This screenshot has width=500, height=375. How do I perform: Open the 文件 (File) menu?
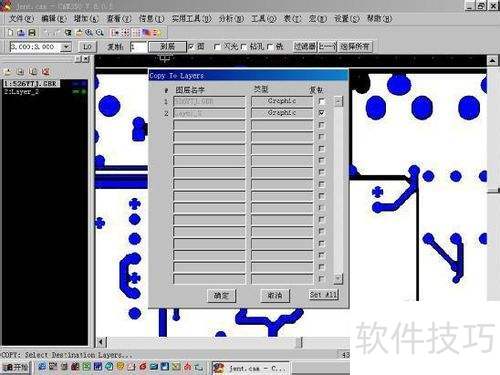coord(21,18)
